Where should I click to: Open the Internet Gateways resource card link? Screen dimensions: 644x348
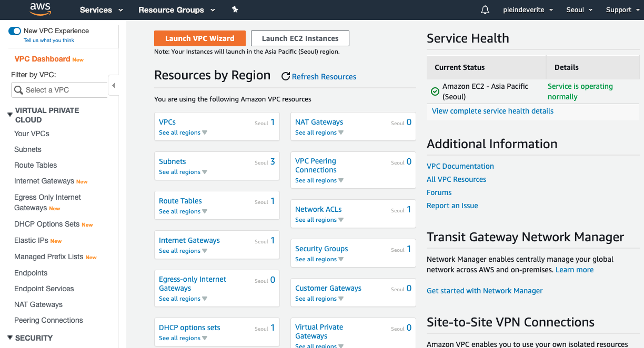(x=189, y=240)
